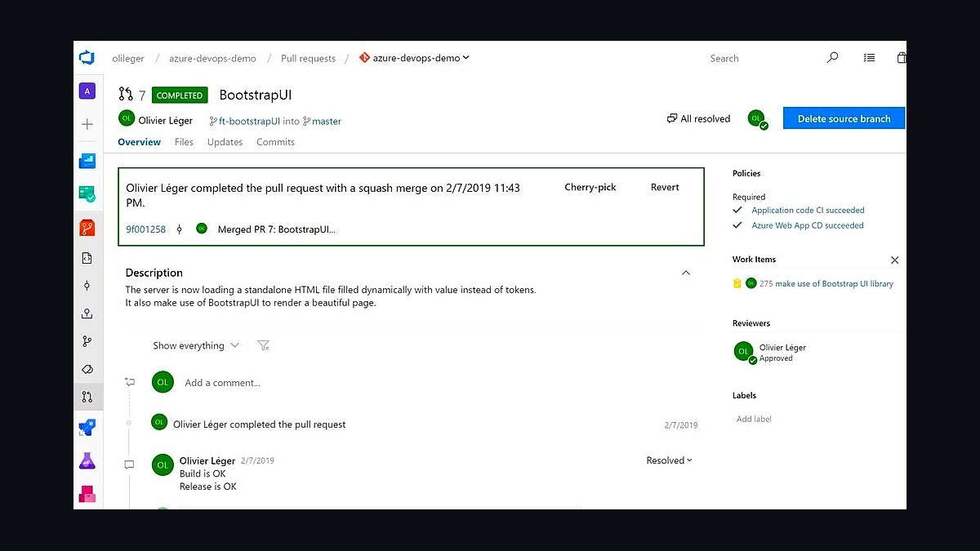Open the ft-bootstrapUI branch link
Screen dimensions: 980x551
[249, 121]
